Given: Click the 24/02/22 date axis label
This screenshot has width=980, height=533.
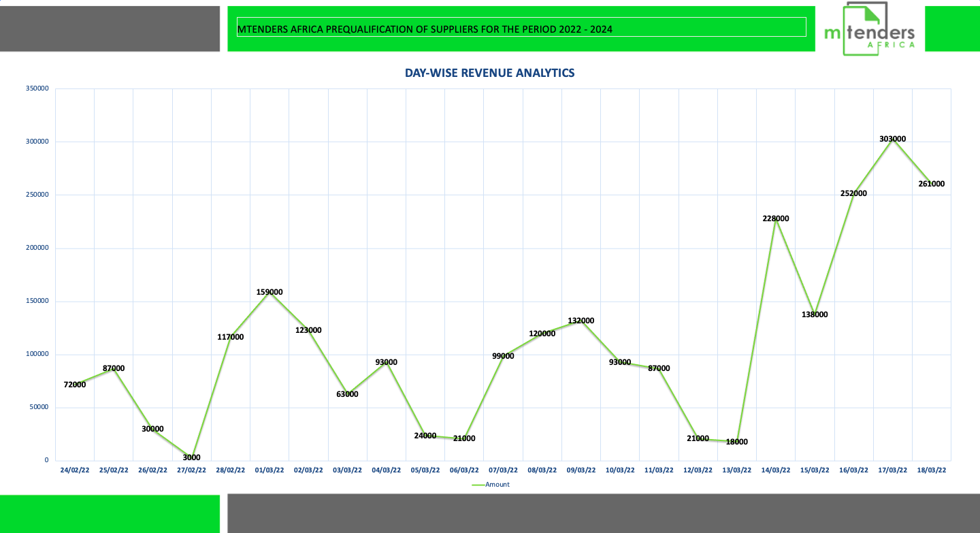Looking at the screenshot, I should pyautogui.click(x=75, y=470).
